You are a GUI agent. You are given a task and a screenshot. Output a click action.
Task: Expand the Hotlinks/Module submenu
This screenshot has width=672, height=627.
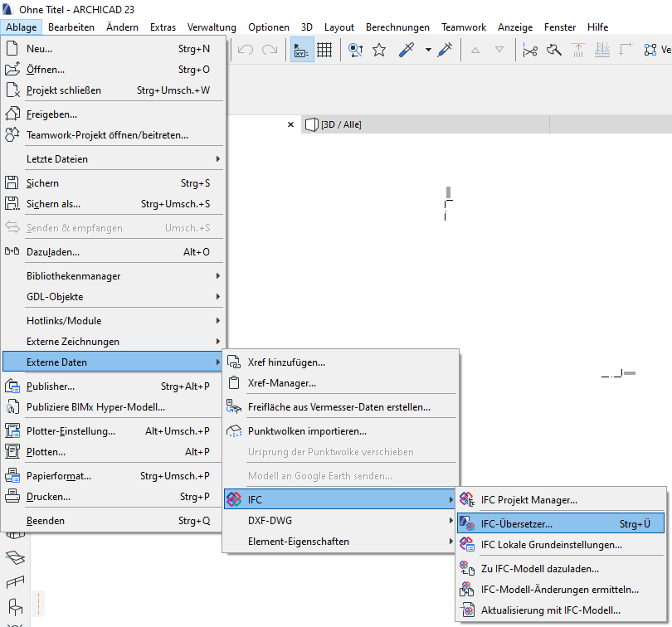point(113,321)
